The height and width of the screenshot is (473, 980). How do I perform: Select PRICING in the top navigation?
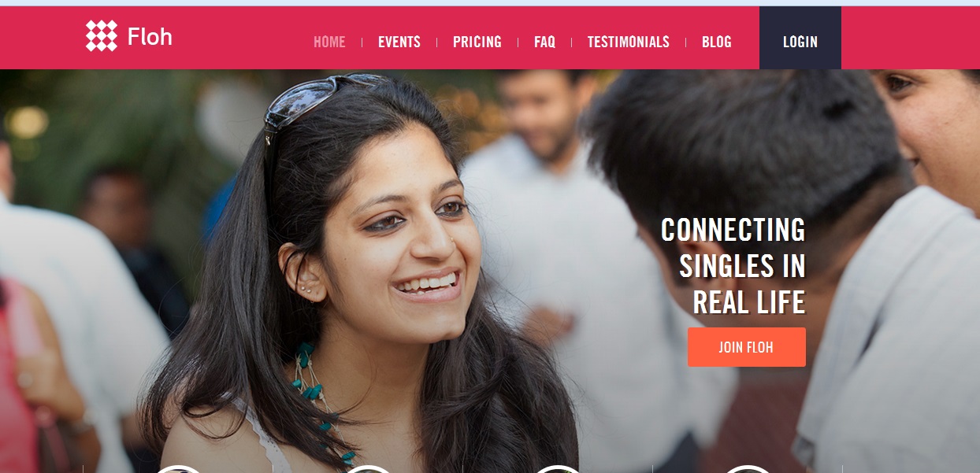coord(477,42)
